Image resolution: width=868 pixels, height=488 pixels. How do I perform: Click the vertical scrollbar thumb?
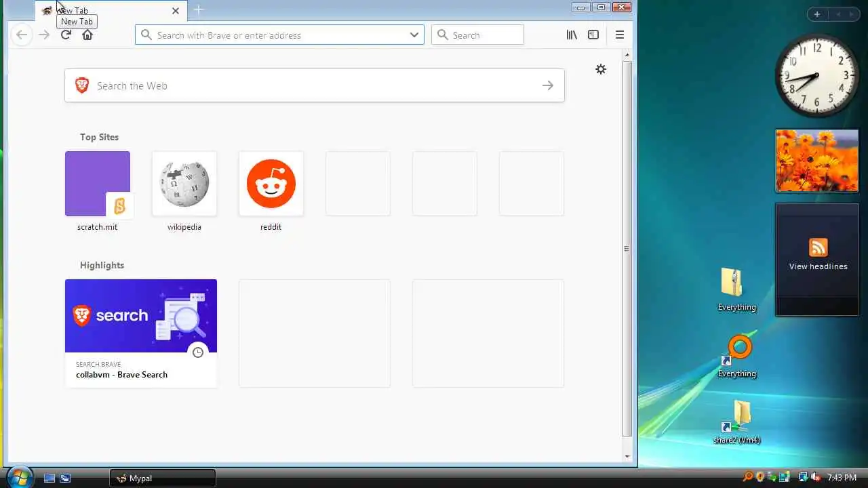pos(627,248)
